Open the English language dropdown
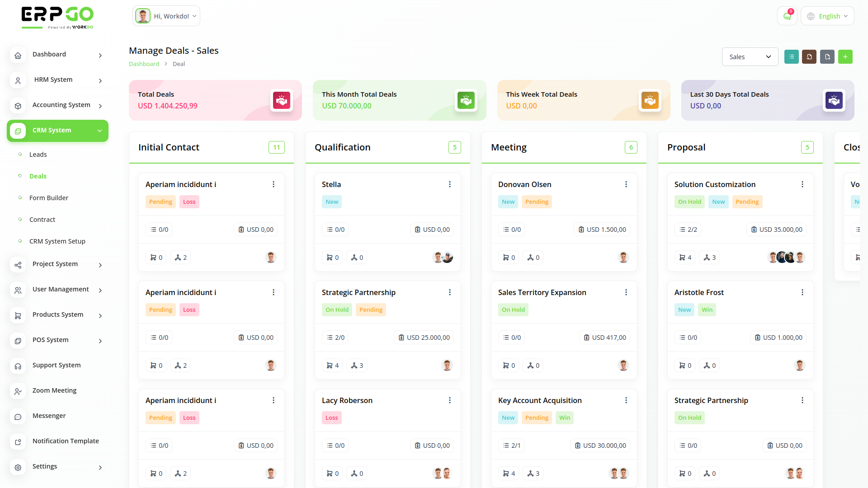Screen dimensions: 868x488 click(x=827, y=16)
